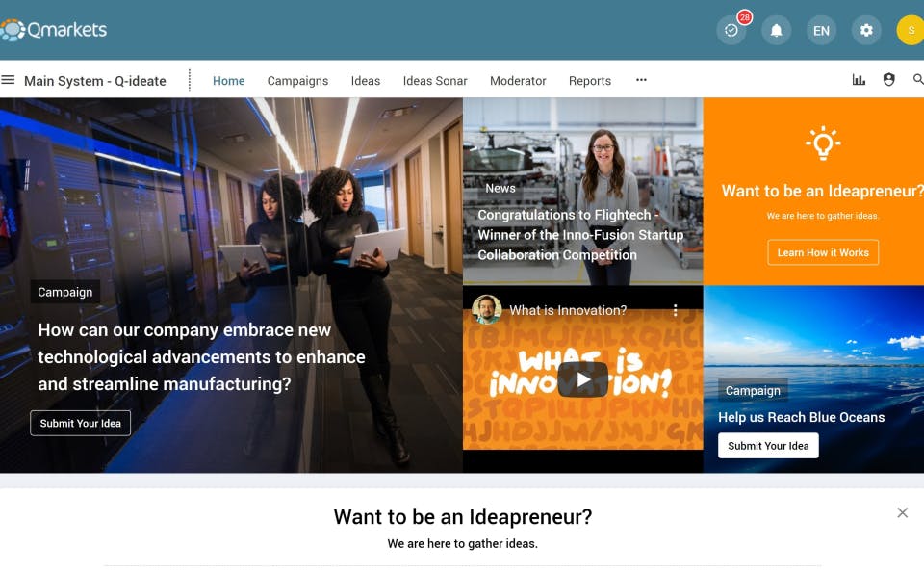Open the hamburger menu beside Main System
The image size is (924, 574).
[x=8, y=80]
